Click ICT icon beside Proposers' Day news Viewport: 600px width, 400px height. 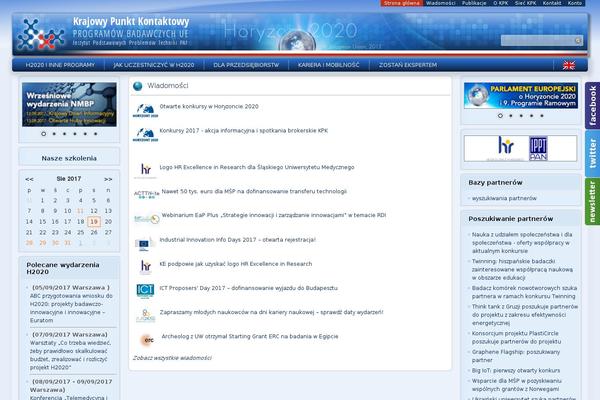point(145,291)
